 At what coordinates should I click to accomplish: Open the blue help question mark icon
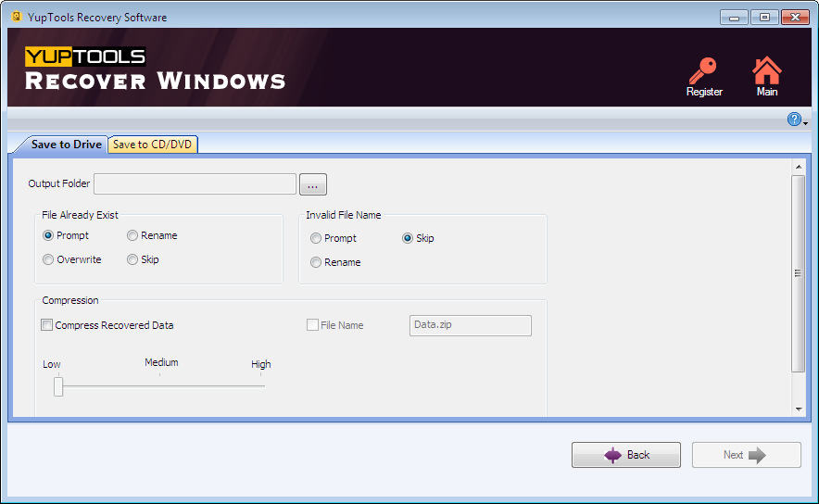pyautogui.click(x=794, y=120)
